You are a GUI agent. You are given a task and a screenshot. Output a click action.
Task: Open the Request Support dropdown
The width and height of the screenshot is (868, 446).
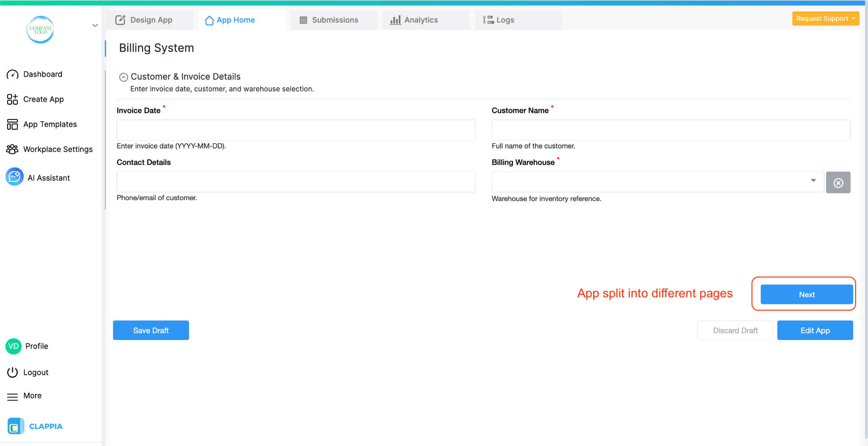point(825,18)
